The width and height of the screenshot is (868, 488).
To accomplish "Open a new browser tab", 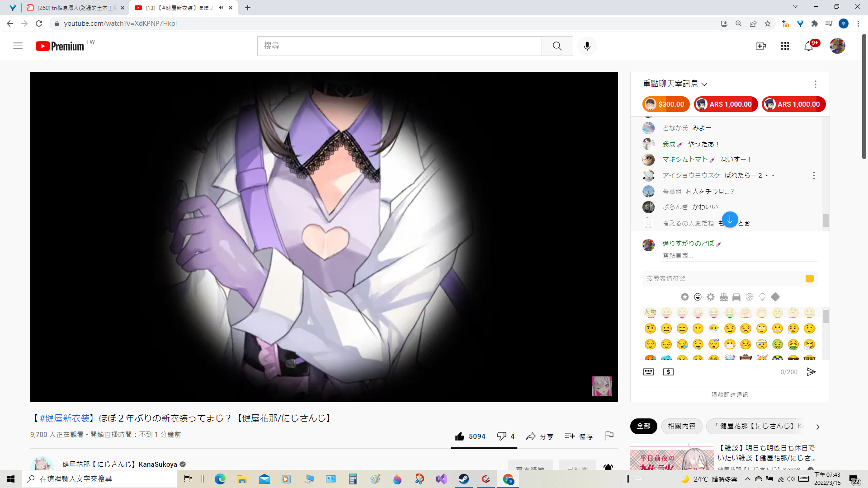I will [x=248, y=8].
